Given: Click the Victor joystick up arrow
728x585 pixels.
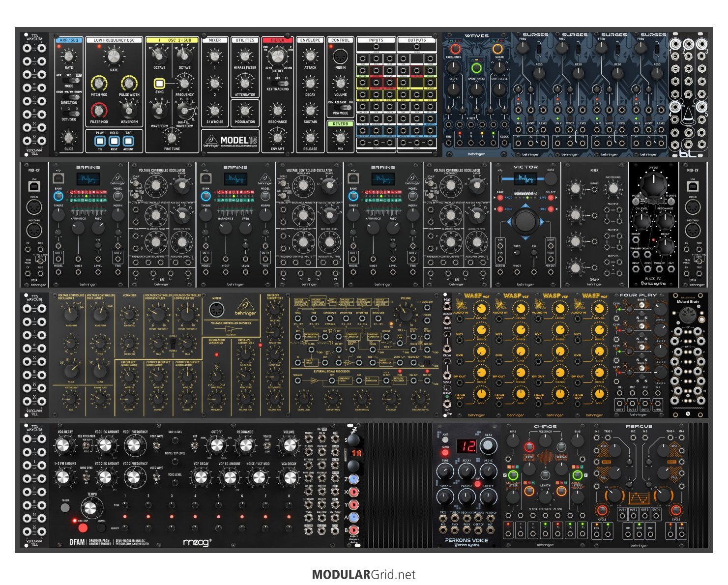Looking at the screenshot, I should (525, 206).
